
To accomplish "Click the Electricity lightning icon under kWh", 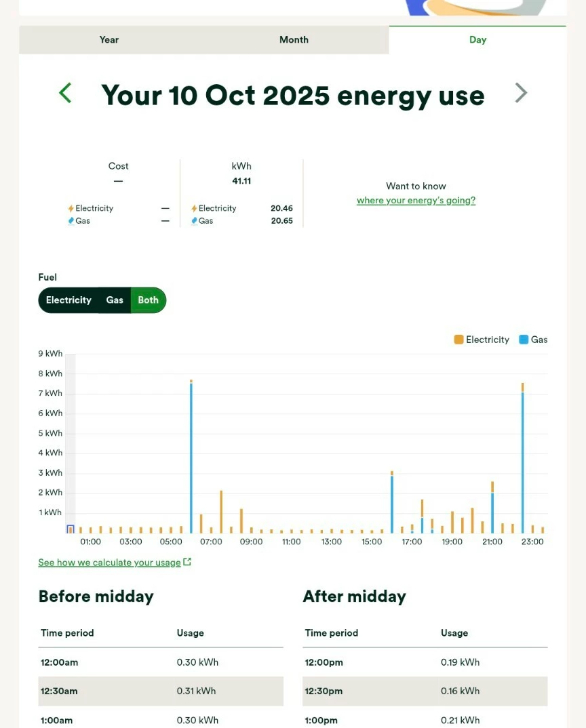I will [x=194, y=209].
